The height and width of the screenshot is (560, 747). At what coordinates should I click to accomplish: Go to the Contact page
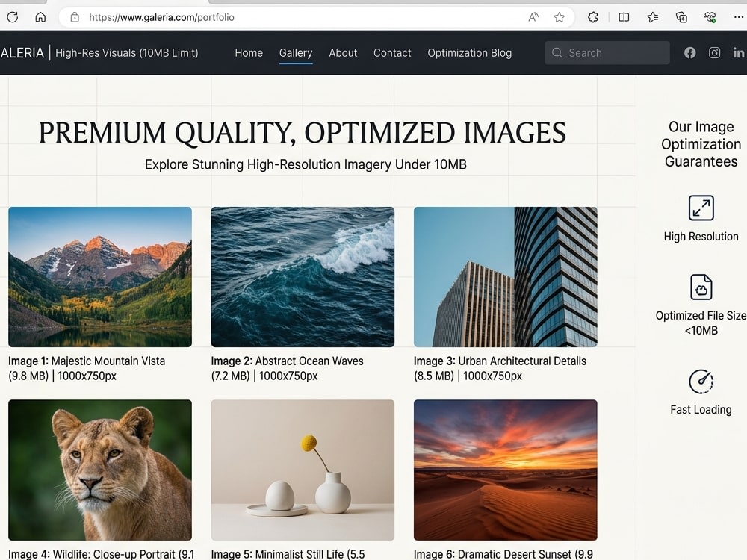(392, 53)
